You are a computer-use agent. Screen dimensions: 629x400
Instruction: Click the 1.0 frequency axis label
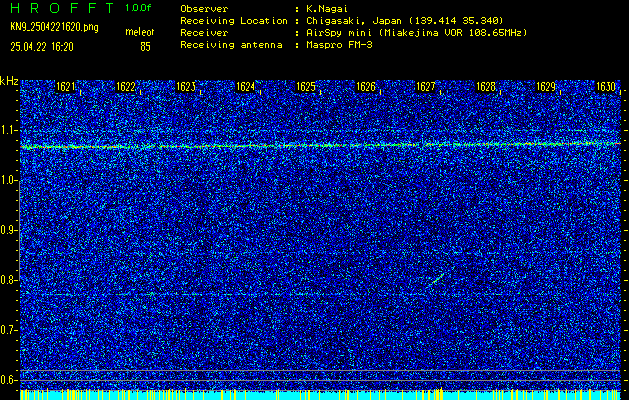[x=8, y=181]
